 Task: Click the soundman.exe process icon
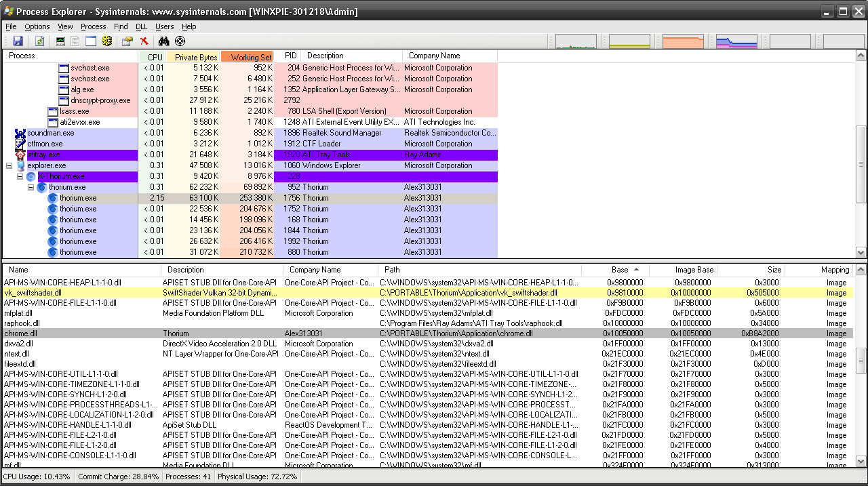tap(20, 133)
